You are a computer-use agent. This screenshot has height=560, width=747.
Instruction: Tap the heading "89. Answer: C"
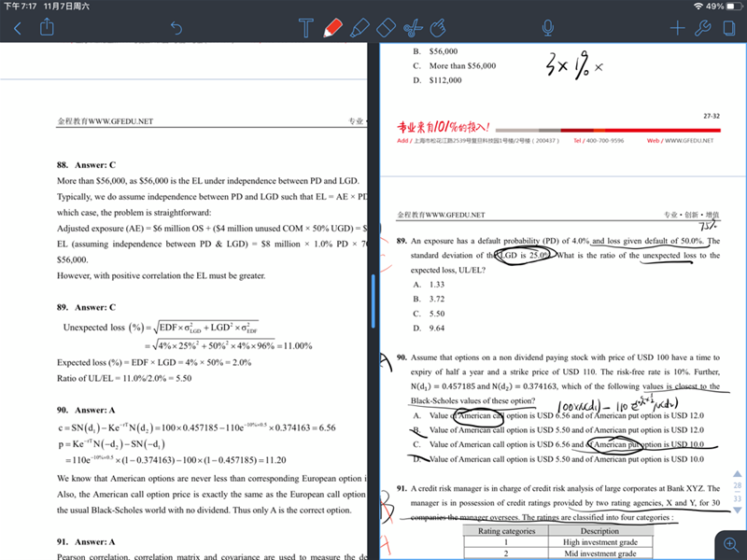click(x=86, y=308)
